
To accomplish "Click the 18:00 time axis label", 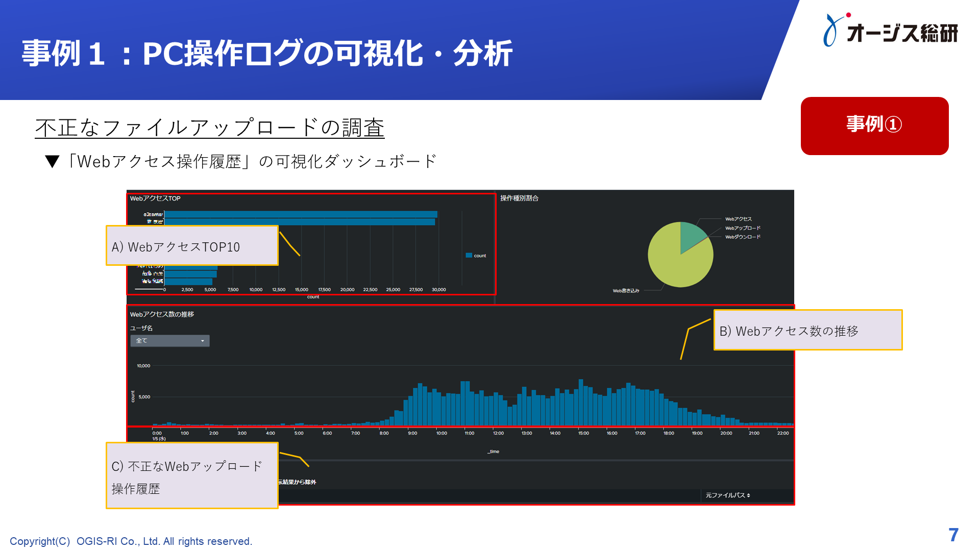I will coord(669,433).
